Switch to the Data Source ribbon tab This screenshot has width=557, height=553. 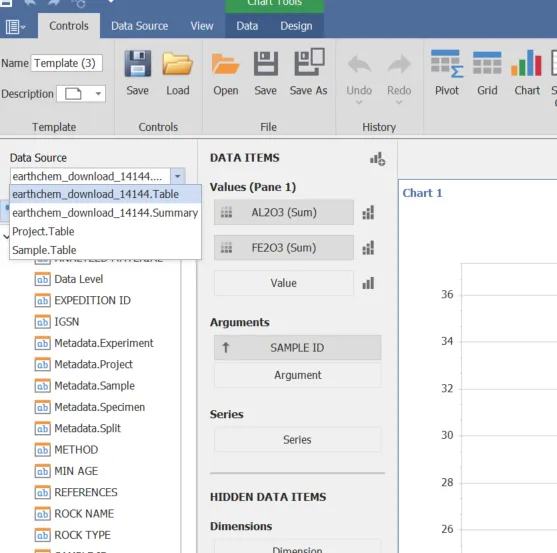click(140, 26)
